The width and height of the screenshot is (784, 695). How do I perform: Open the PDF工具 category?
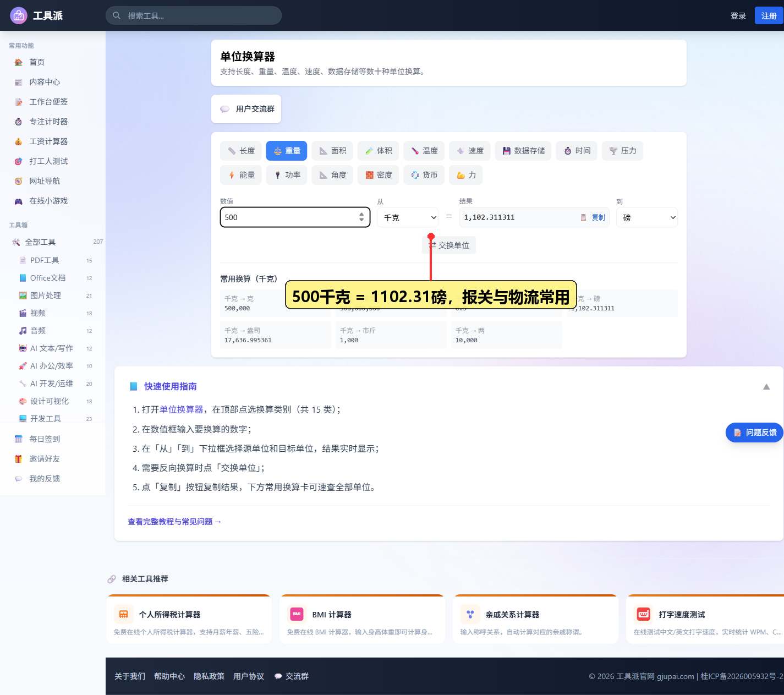55,260
